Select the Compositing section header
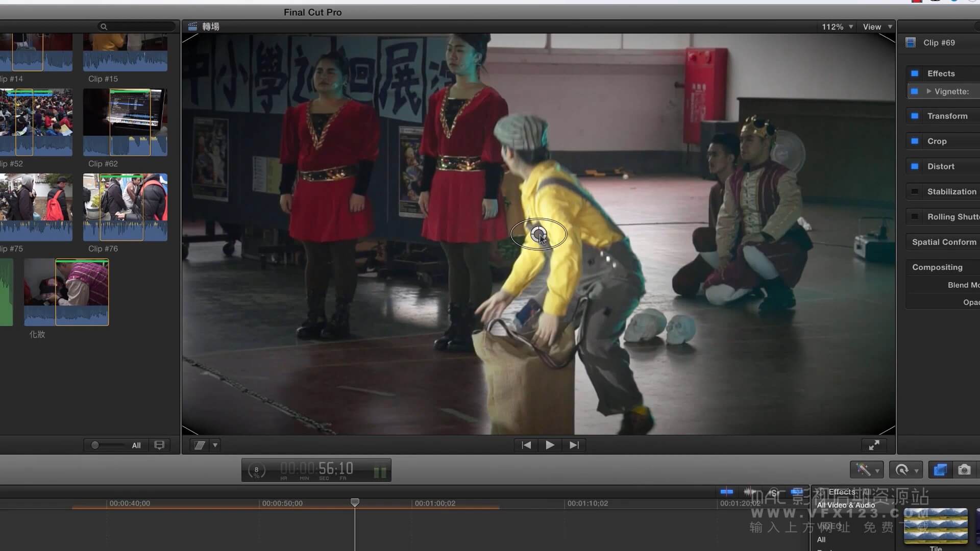 (943, 267)
